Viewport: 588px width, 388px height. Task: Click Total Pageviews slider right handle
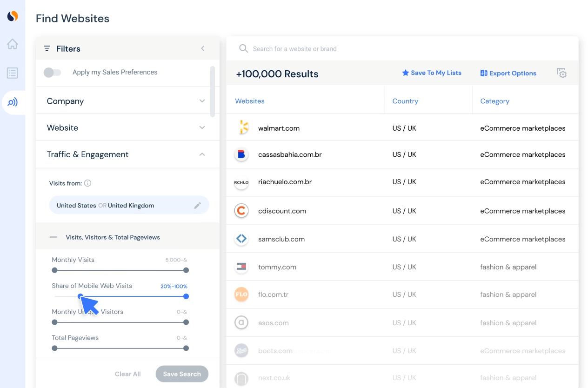(x=186, y=348)
